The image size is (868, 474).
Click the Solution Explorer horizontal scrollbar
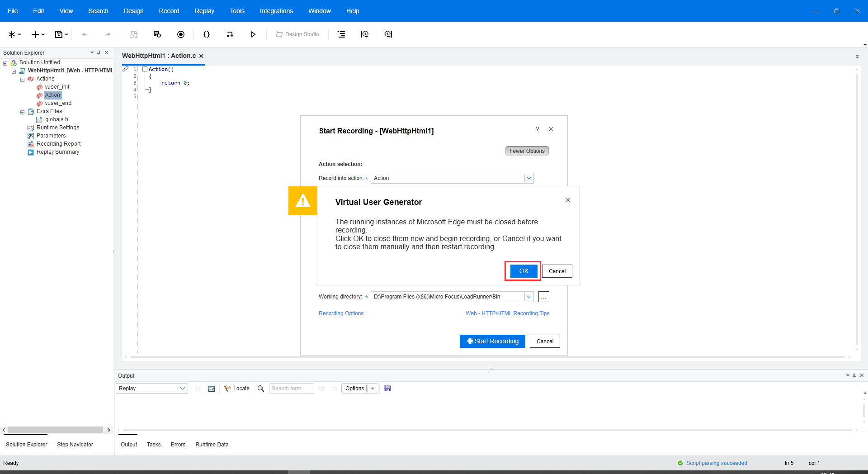tap(56, 430)
